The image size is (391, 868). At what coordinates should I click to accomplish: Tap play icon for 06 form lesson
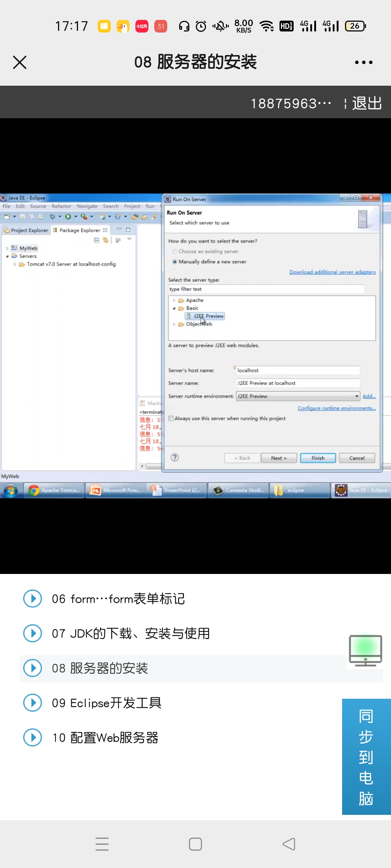[33, 599]
